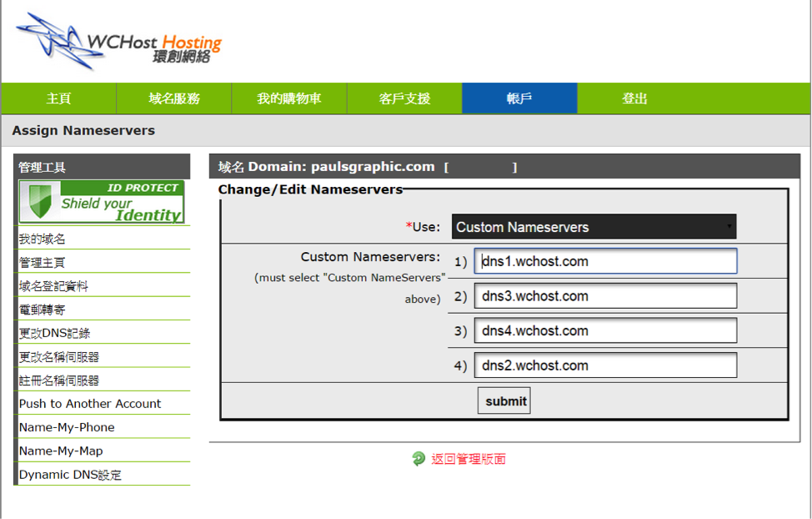This screenshot has height=519, width=812.
Task: Click the green return arrow icon
Action: [x=418, y=459]
